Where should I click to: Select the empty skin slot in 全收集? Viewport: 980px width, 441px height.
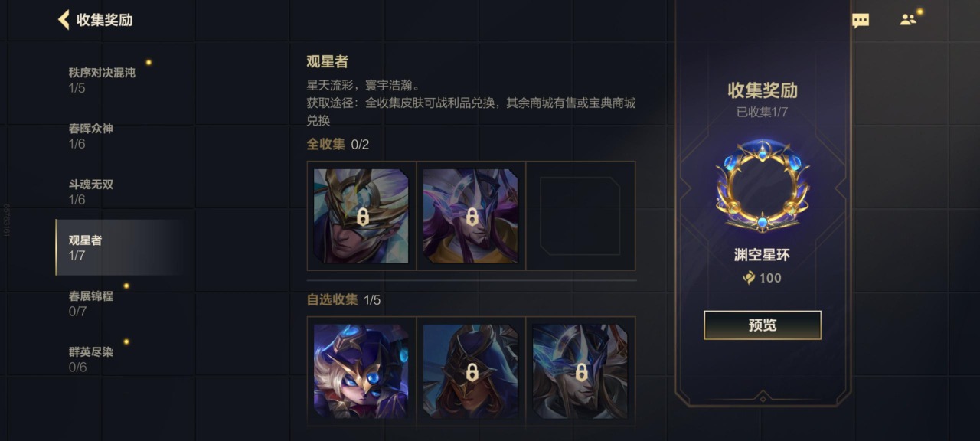tap(580, 216)
